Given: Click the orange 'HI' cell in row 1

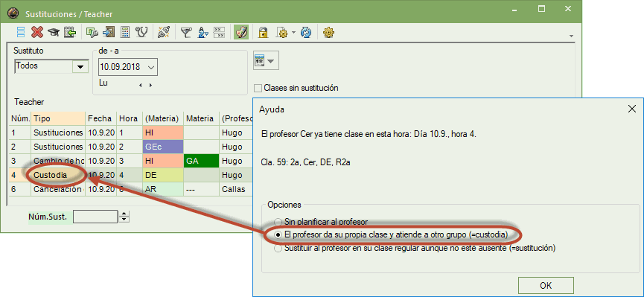Looking at the screenshot, I should (162, 132).
